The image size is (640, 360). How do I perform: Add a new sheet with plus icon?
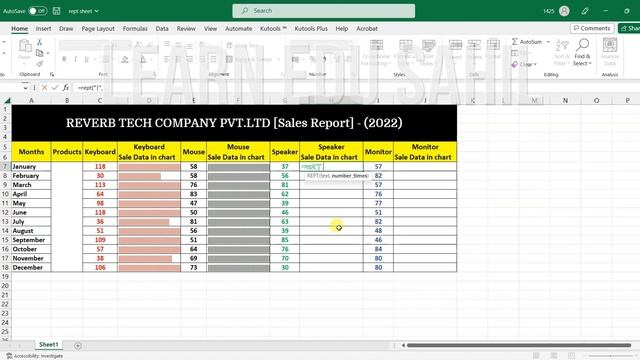(78, 346)
